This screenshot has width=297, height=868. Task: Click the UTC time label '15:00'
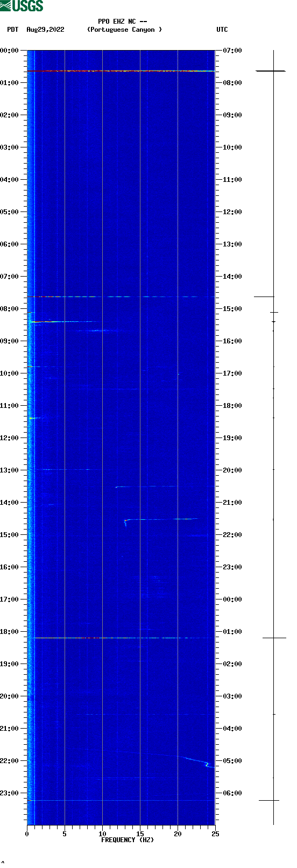(232, 309)
